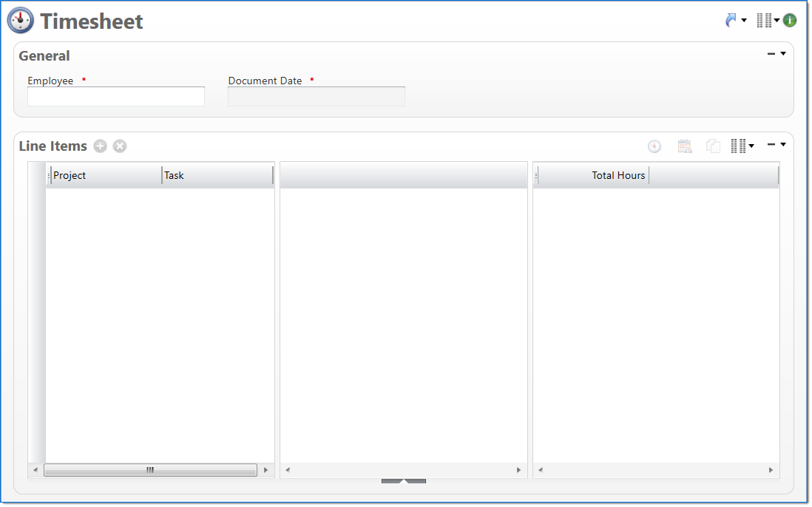Click the Document Date field
Viewport: 812px width, 507px height.
pyautogui.click(x=316, y=97)
